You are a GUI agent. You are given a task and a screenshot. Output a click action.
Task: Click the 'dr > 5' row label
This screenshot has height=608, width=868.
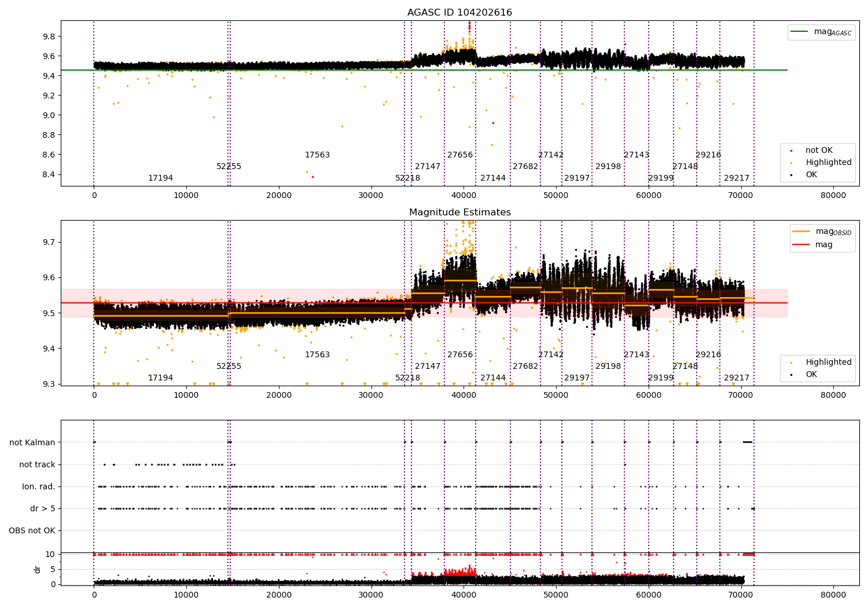pos(43,509)
